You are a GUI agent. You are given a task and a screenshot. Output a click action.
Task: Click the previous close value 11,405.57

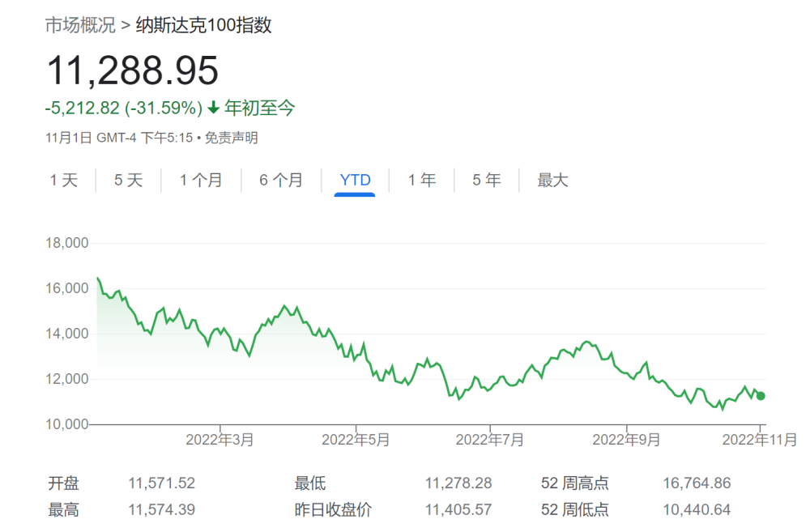point(458,510)
